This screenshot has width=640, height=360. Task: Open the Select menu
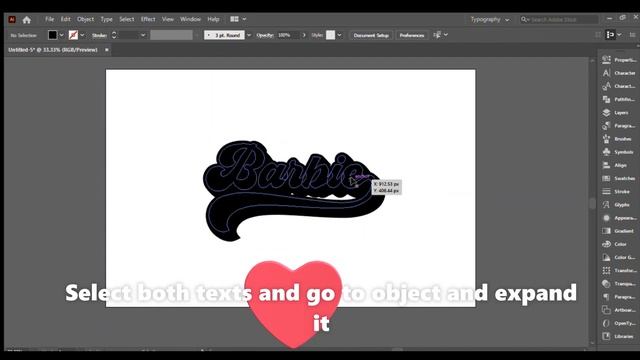127,19
